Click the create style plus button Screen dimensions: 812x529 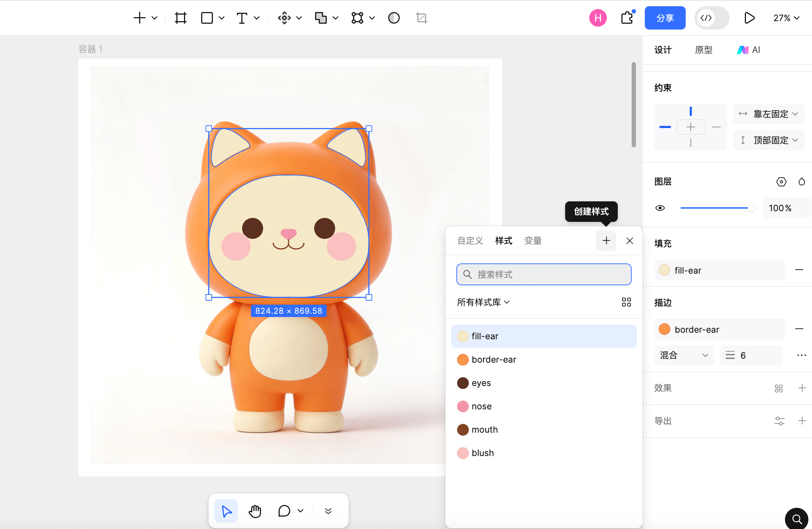coord(606,241)
